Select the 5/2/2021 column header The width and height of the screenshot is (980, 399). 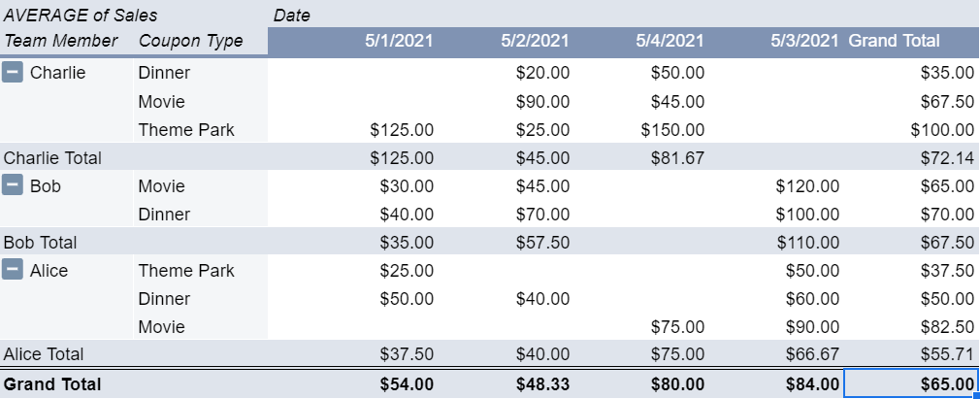(535, 42)
